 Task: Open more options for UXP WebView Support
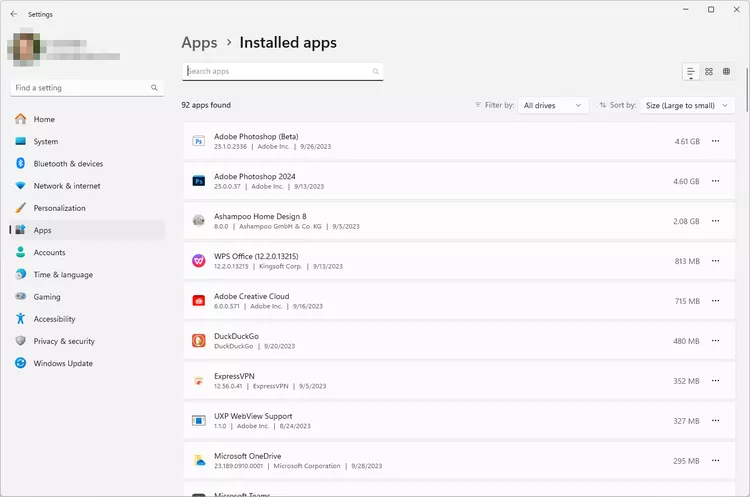(x=716, y=420)
